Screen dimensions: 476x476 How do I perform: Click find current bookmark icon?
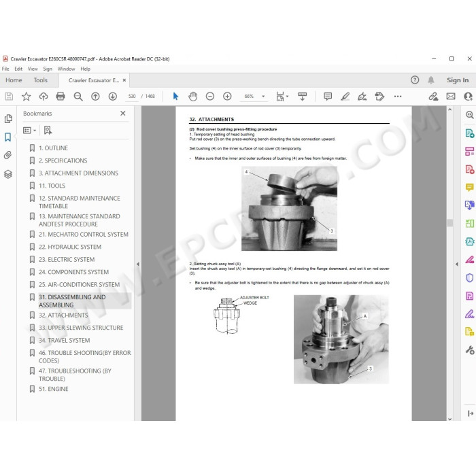48,131
